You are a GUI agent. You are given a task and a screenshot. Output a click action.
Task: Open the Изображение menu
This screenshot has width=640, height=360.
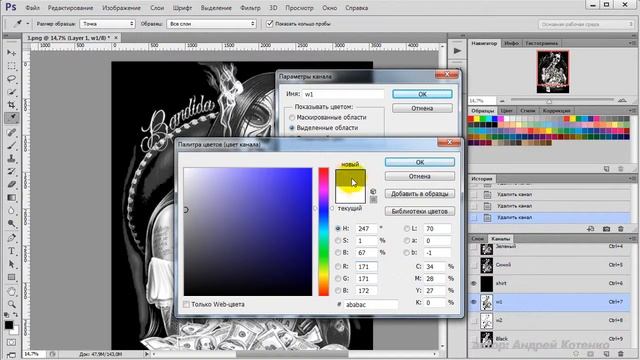[x=121, y=8]
